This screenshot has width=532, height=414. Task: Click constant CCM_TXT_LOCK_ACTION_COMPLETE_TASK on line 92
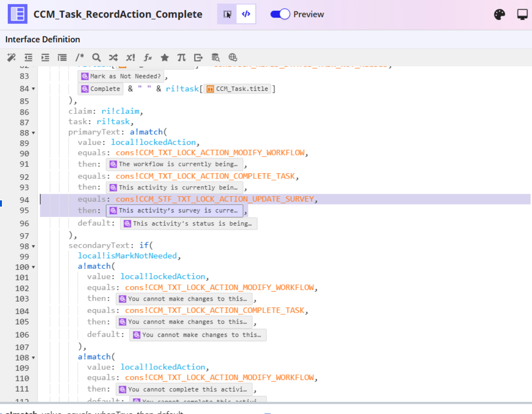(x=205, y=176)
